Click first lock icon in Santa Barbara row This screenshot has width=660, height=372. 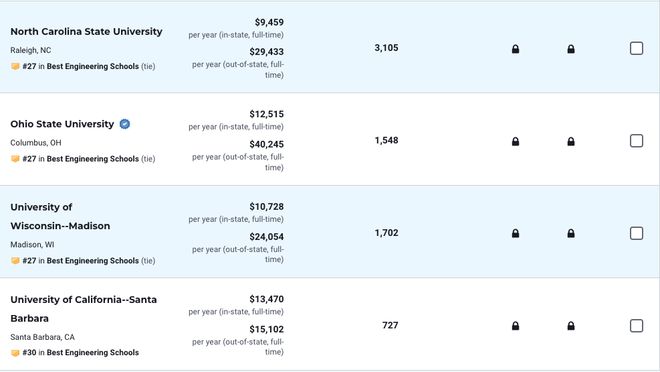tap(515, 326)
